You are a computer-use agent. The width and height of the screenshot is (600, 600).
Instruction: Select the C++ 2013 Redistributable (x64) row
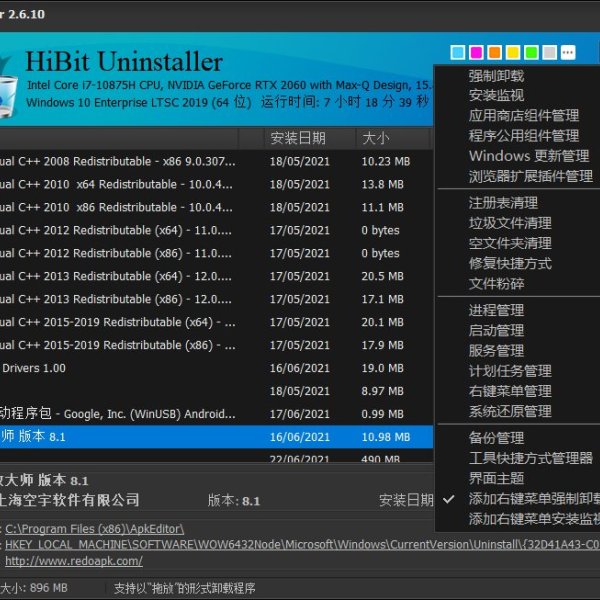[217, 276]
